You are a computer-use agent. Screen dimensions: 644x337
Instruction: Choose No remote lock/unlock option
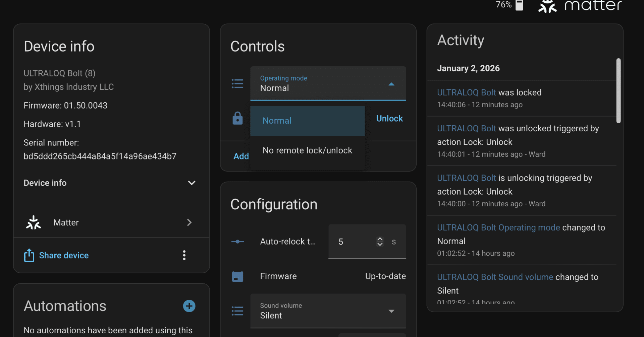(307, 150)
